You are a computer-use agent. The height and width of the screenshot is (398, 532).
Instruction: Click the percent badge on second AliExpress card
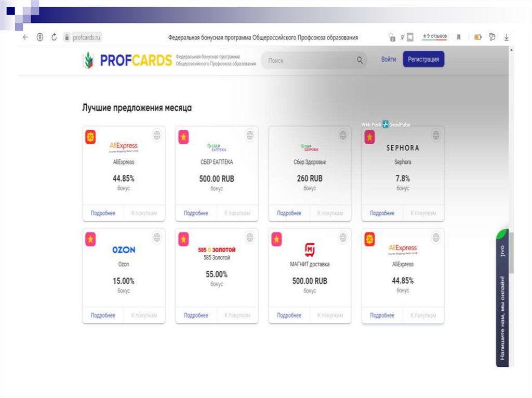(369, 239)
